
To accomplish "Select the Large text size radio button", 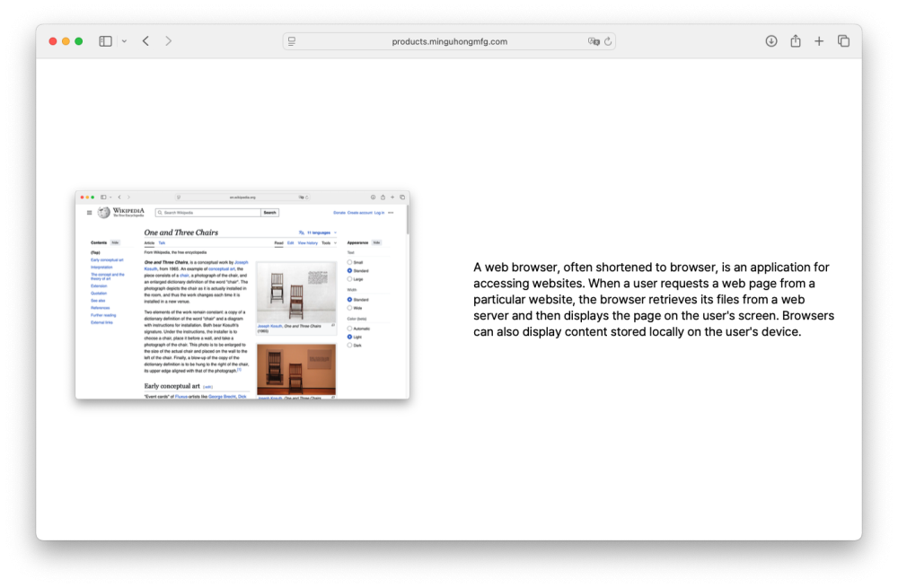I will tap(349, 279).
